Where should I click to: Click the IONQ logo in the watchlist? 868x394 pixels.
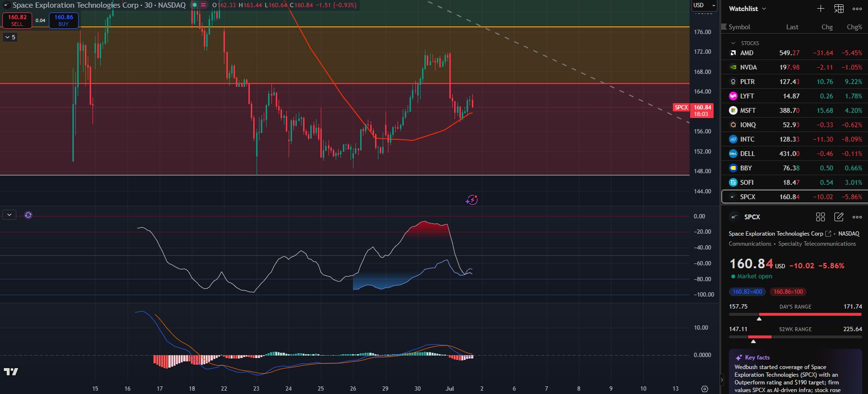click(733, 125)
